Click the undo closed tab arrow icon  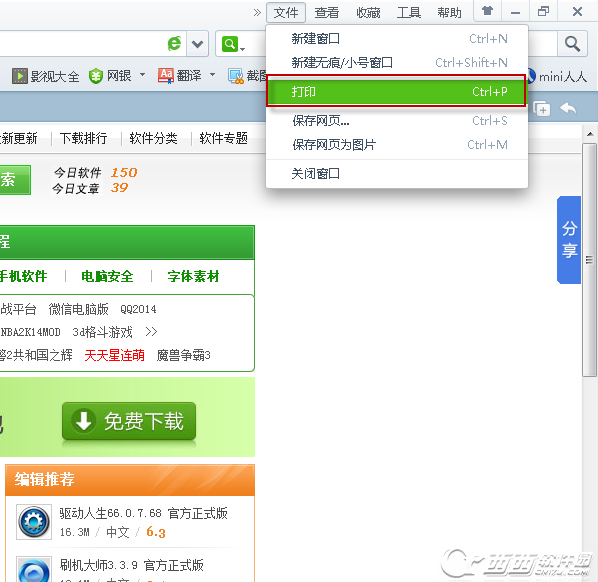tap(568, 108)
